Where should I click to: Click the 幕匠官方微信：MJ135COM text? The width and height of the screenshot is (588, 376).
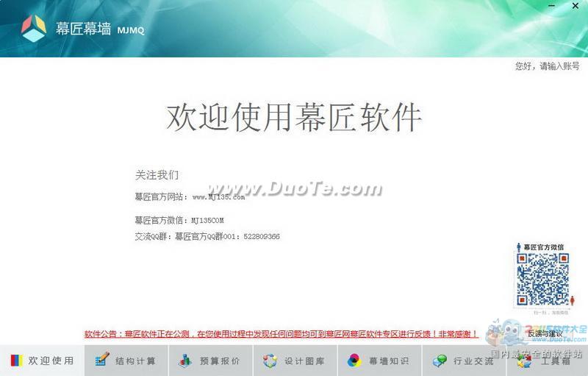click(x=179, y=220)
